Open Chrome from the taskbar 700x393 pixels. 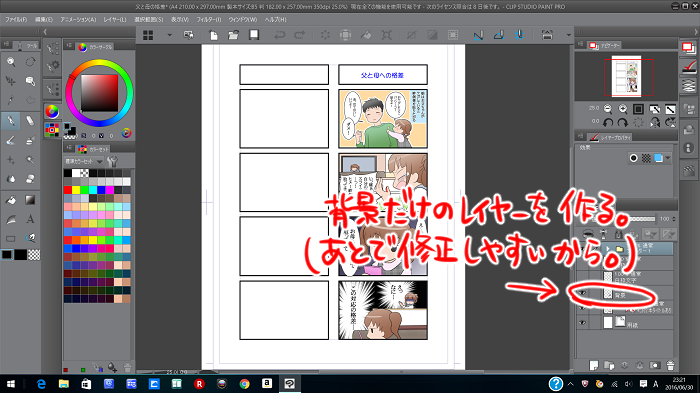click(x=244, y=384)
